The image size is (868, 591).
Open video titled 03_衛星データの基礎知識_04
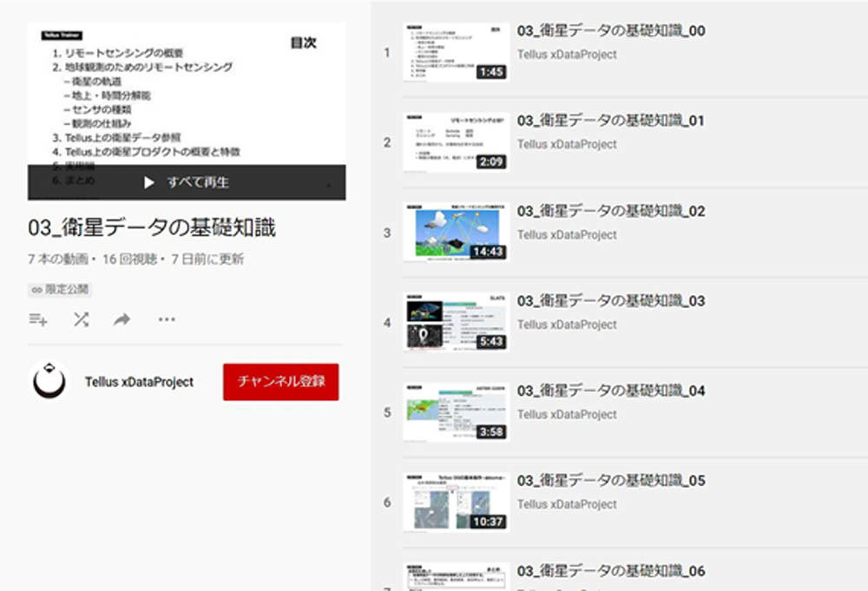611,391
